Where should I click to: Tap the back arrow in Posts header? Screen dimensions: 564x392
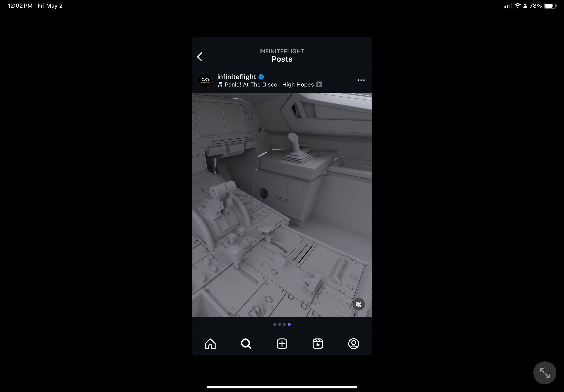(200, 57)
